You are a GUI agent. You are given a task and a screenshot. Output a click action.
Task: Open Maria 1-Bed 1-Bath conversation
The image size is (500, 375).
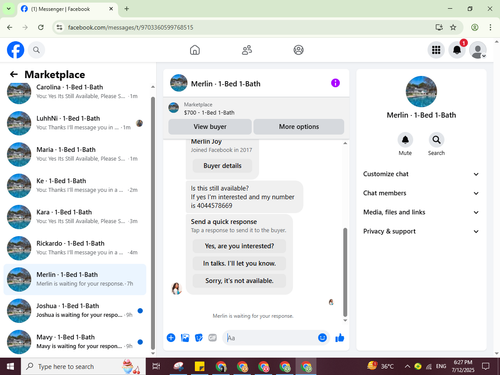pyautogui.click(x=75, y=154)
